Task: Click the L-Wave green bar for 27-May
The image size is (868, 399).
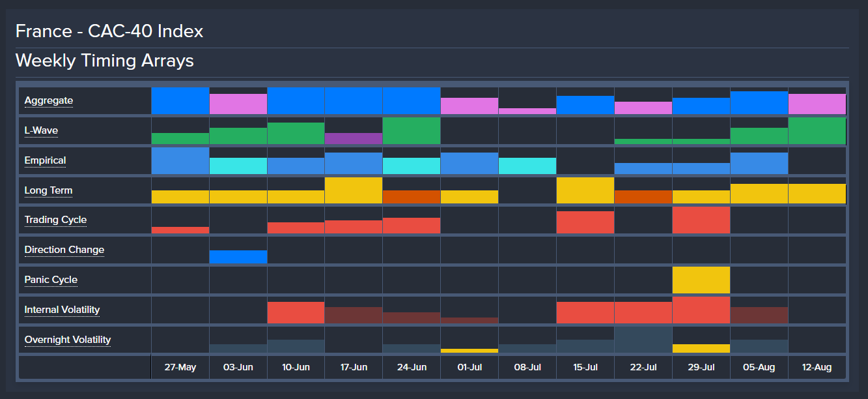Action: click(180, 139)
